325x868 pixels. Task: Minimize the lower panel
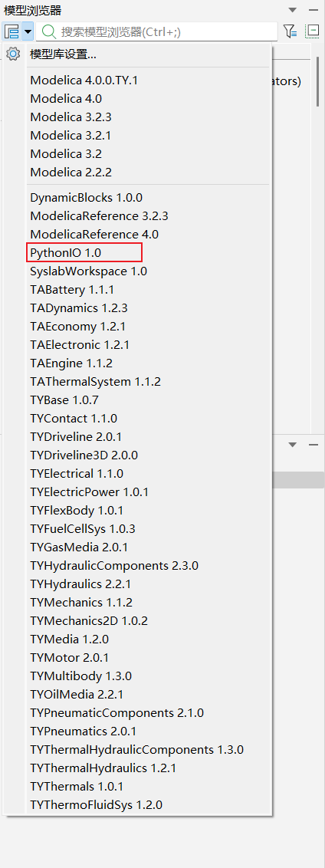pos(314,445)
